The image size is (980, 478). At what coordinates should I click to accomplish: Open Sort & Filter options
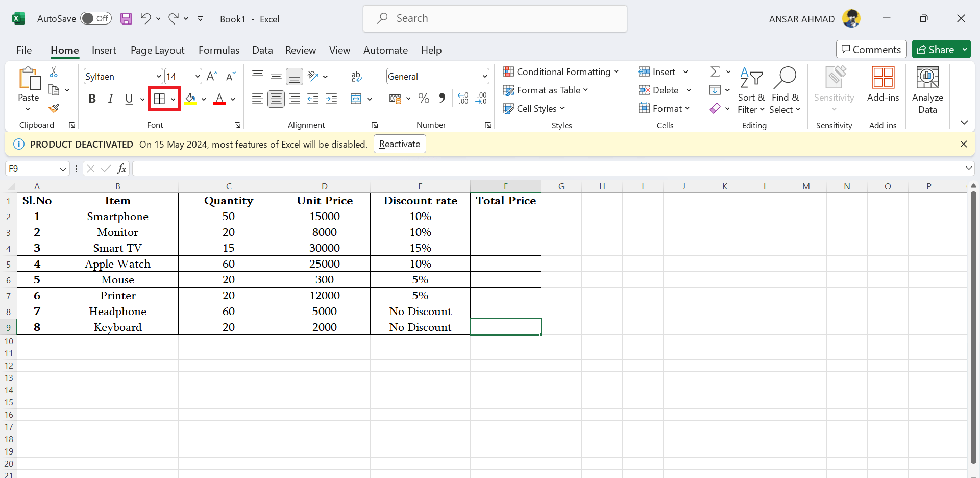751,89
